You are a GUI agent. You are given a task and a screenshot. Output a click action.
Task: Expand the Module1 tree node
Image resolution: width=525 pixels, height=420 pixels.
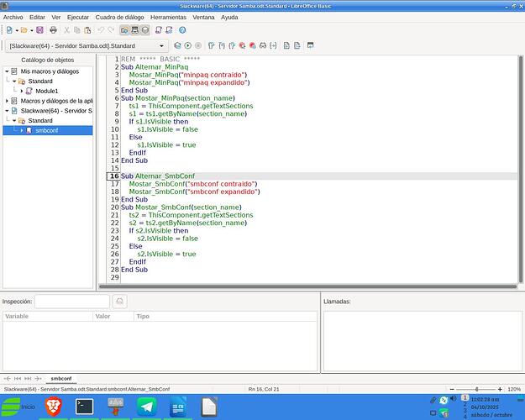(x=22, y=91)
